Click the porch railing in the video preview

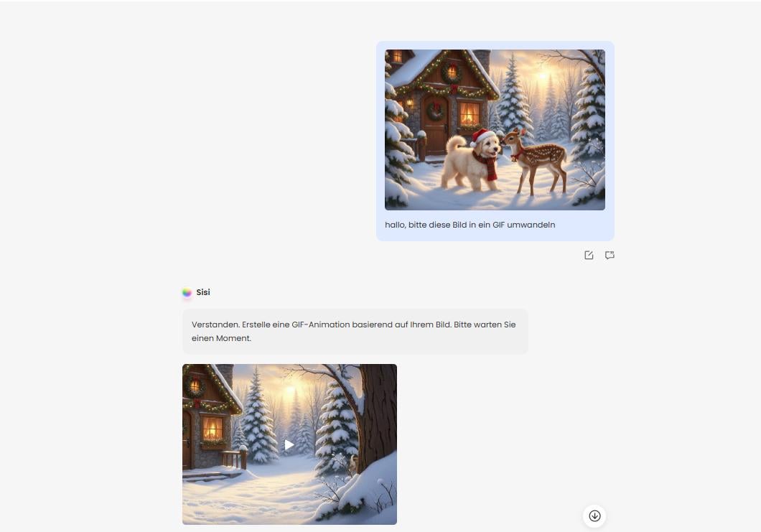tap(233, 458)
